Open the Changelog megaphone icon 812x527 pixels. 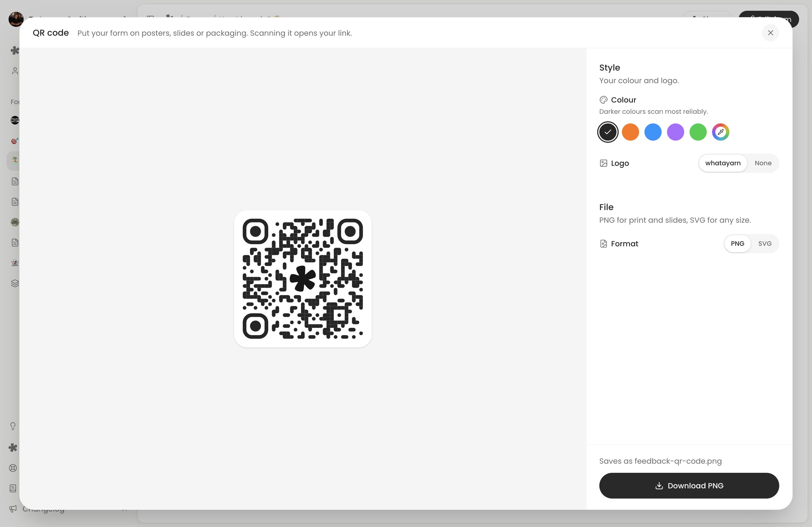13,509
